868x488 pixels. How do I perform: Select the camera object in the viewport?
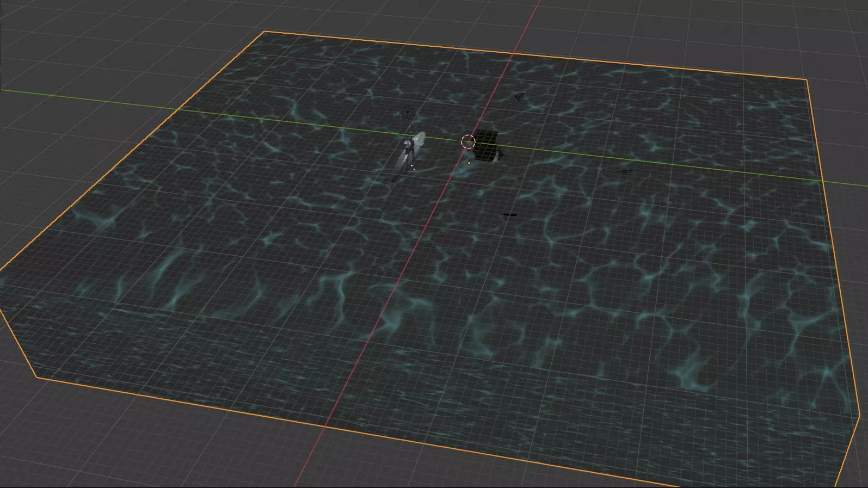(x=519, y=97)
